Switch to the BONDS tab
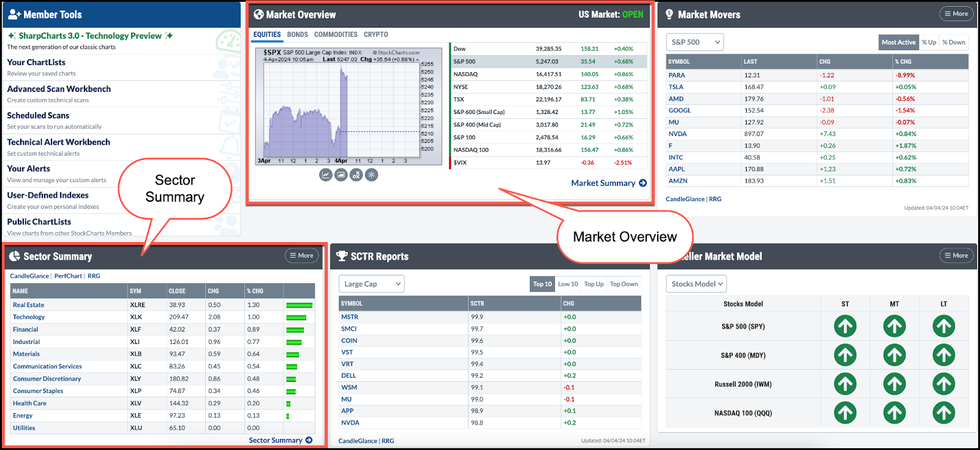Screen dimensions: 980x450 coord(298,34)
